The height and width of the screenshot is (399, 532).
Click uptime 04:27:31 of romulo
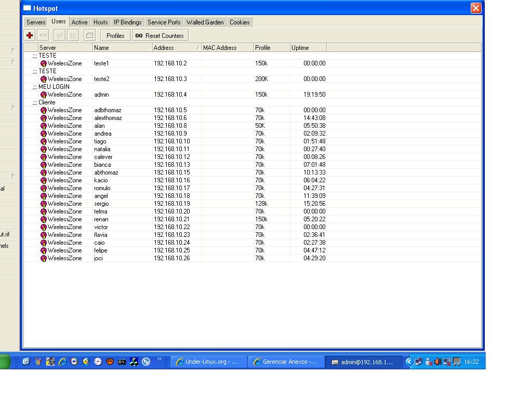point(314,188)
